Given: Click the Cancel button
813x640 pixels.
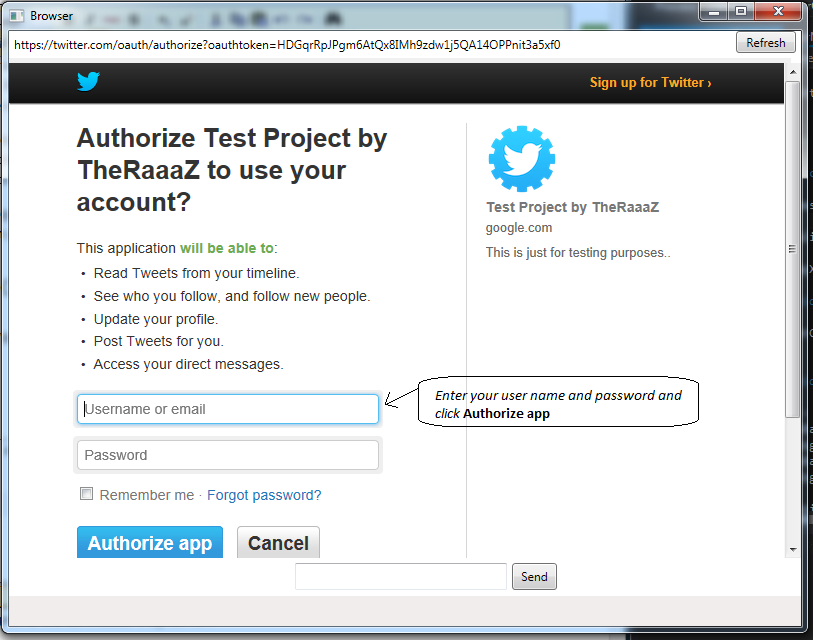Looking at the screenshot, I should [278, 542].
